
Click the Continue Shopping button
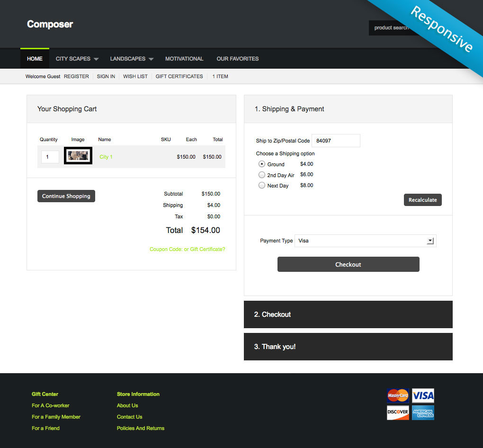pos(66,196)
